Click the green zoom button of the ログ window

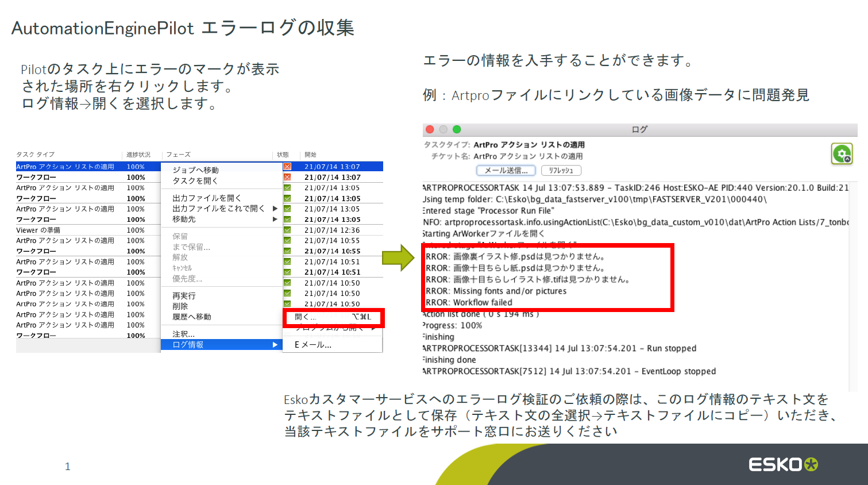pos(457,129)
